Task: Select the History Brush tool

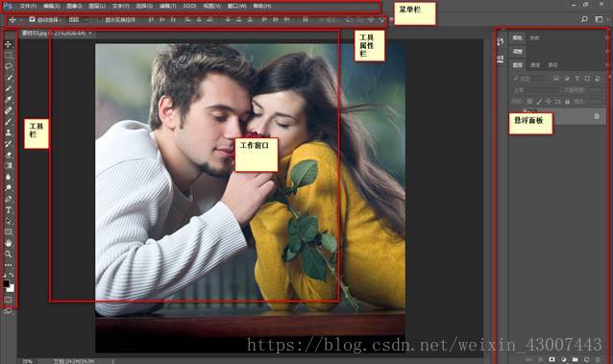Action: (9, 143)
